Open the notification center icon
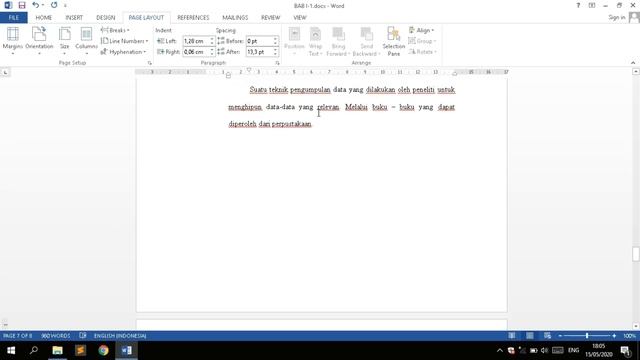Image resolution: width=640 pixels, height=360 pixels. pyautogui.click(x=626, y=350)
